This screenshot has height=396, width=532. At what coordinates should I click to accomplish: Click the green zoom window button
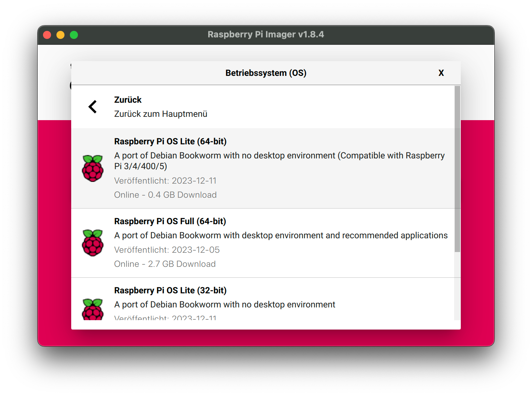click(74, 35)
